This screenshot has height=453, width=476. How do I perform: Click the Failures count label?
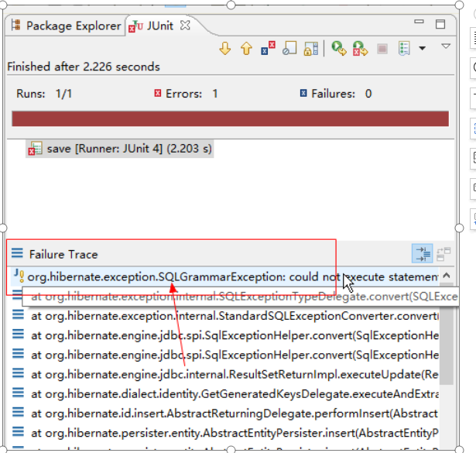(x=335, y=94)
